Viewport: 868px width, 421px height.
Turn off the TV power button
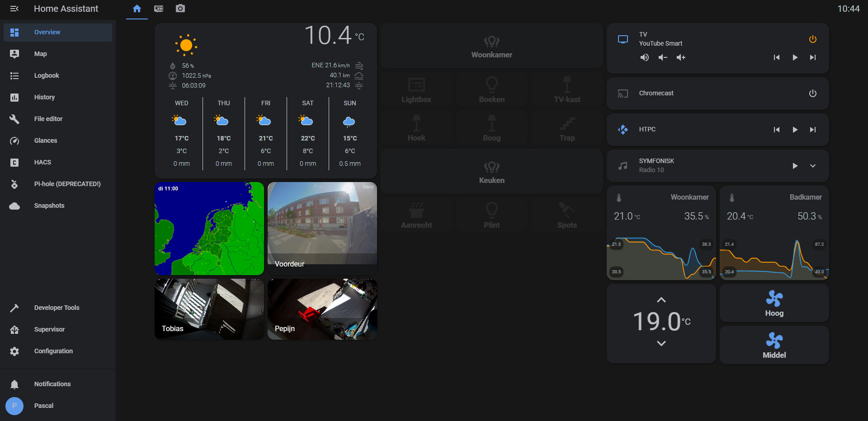click(813, 39)
